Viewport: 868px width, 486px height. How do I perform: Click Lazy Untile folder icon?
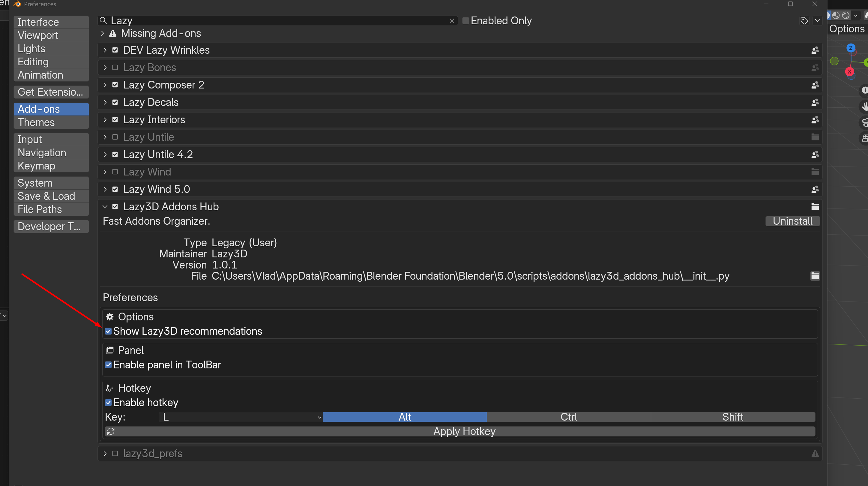[x=815, y=137]
